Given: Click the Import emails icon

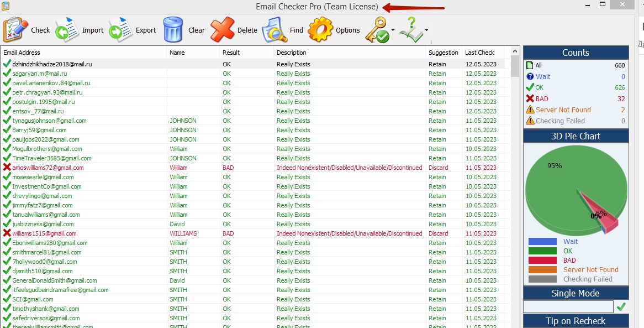Looking at the screenshot, I should [67, 30].
